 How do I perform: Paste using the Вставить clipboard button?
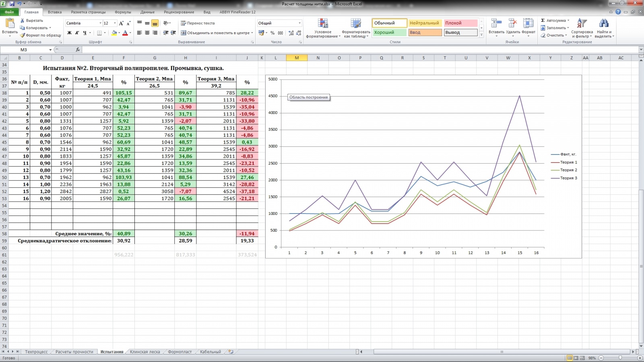[x=10, y=28]
